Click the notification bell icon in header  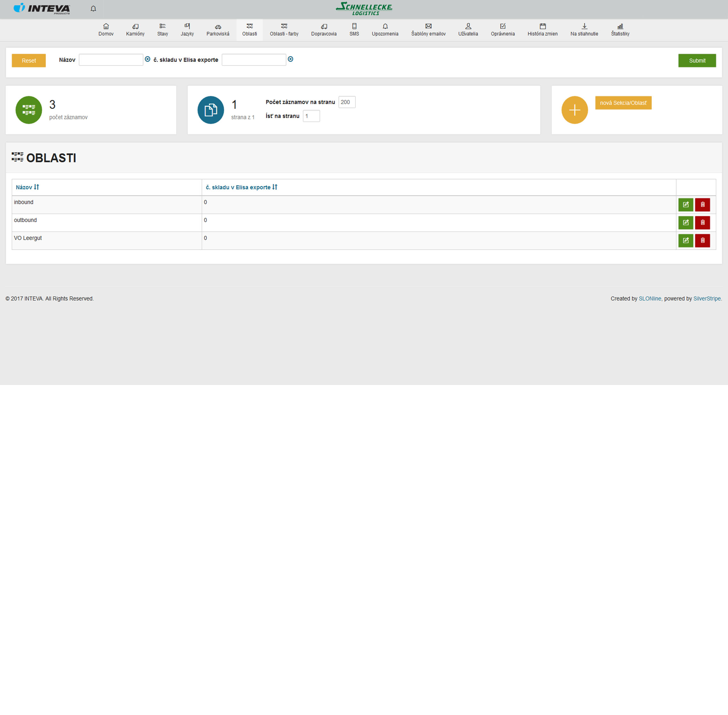pos(93,9)
